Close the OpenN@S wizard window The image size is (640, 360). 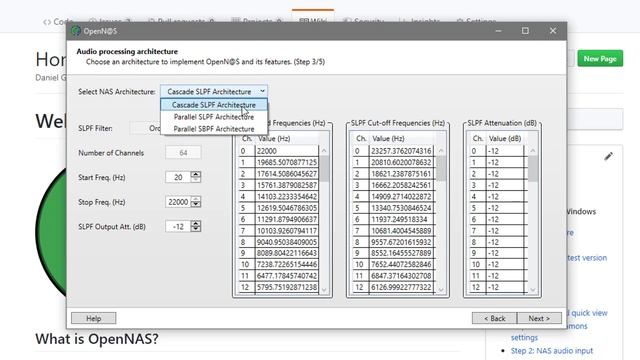[553, 31]
